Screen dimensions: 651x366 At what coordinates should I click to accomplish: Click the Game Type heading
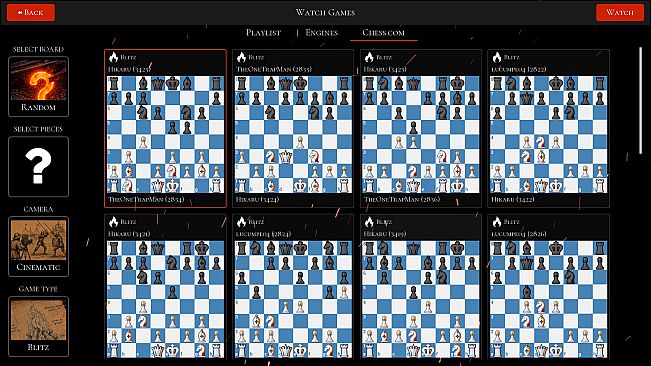38,289
